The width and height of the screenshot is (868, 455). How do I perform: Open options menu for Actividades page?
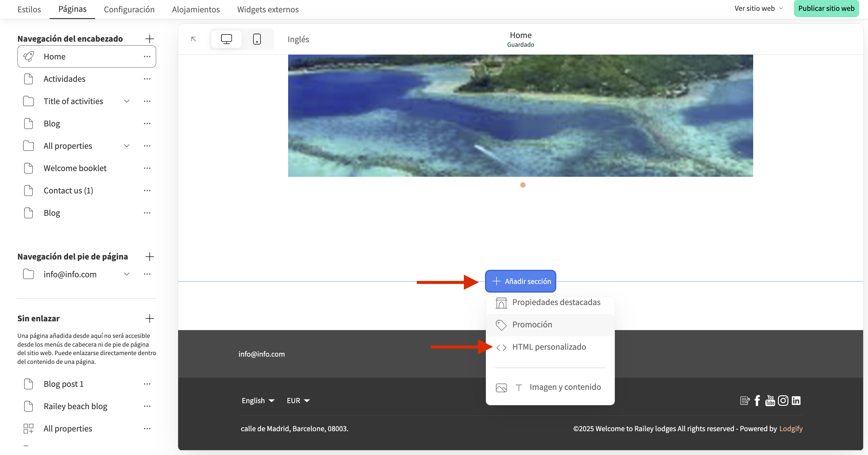(147, 79)
